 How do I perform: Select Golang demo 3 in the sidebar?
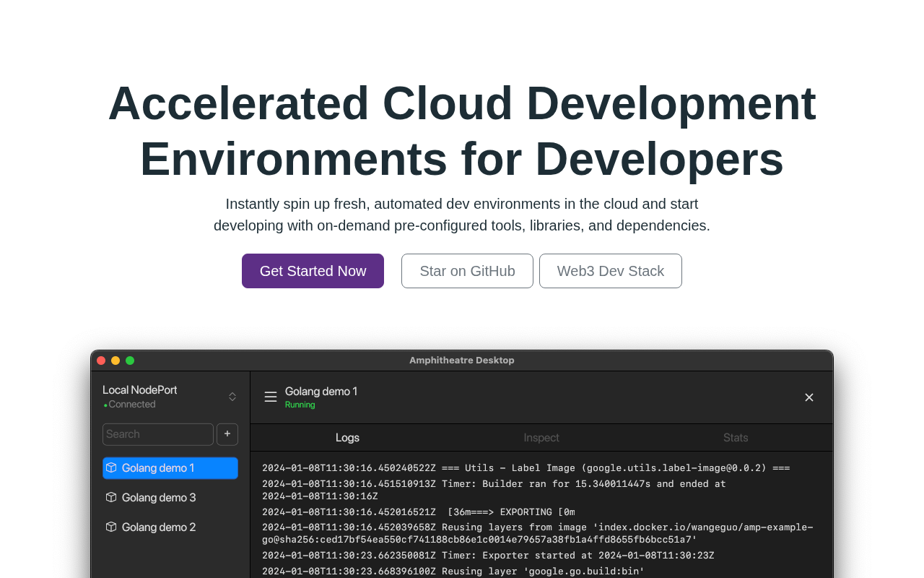pos(159,497)
